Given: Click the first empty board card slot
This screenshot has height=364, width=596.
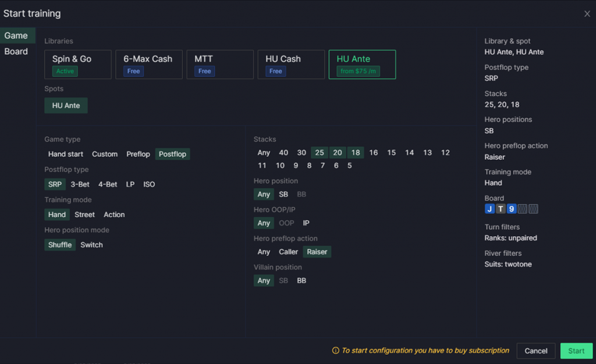Looking at the screenshot, I should click(522, 208).
